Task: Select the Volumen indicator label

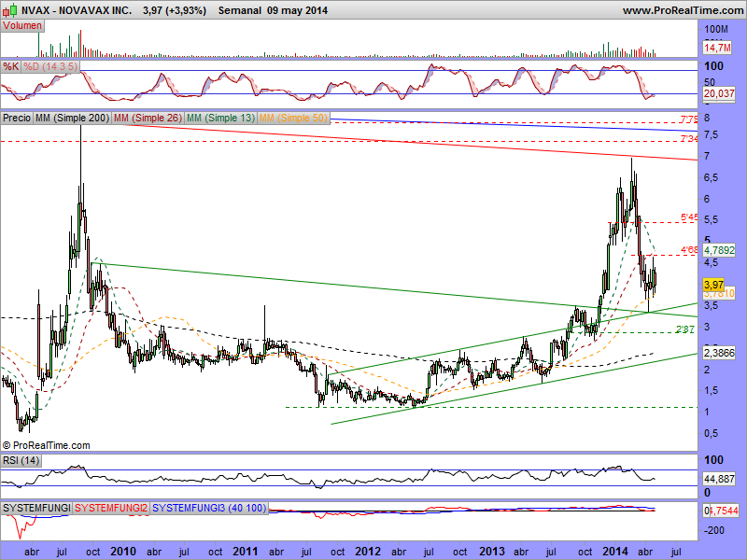Action: (22, 26)
